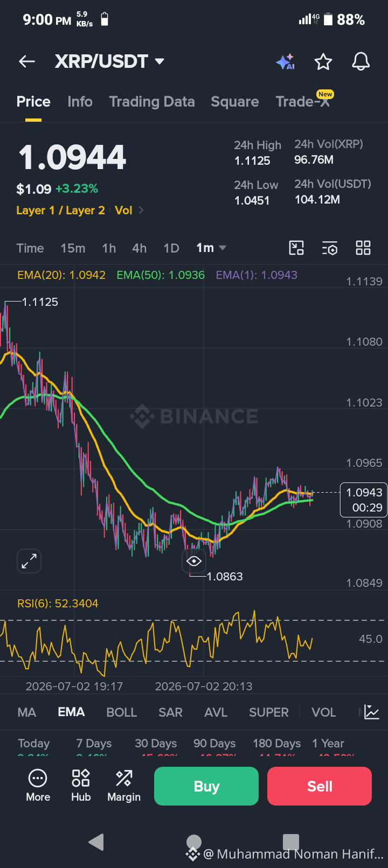Select the 1D chart interval
The height and width of the screenshot is (868, 388).
point(171,248)
